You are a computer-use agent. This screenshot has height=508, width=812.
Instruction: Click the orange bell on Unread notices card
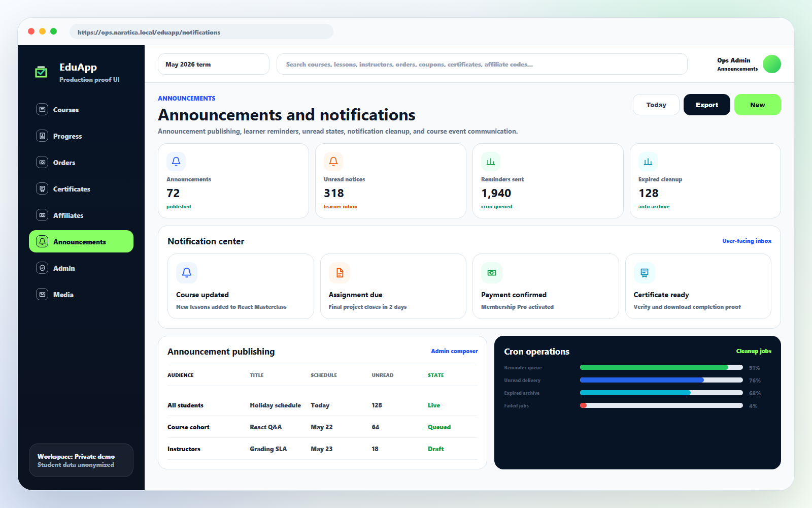point(333,162)
